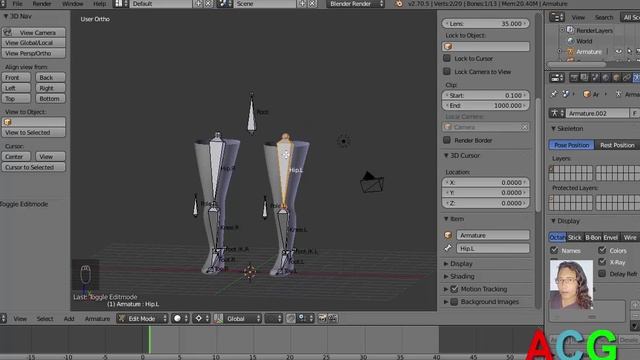This screenshot has width=640, height=360.
Task: Toggle the Motion Tracking checkbox
Action: (x=454, y=289)
